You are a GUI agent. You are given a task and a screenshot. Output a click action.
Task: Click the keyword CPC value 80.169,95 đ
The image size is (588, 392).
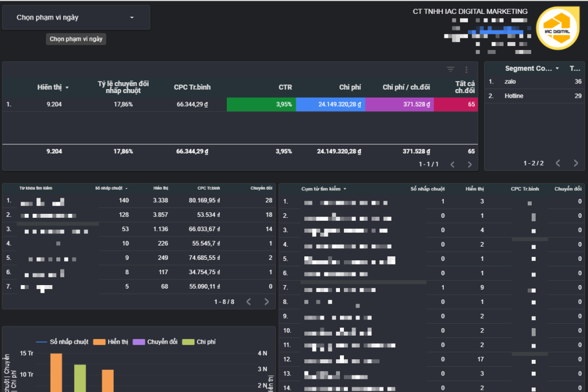(204, 201)
